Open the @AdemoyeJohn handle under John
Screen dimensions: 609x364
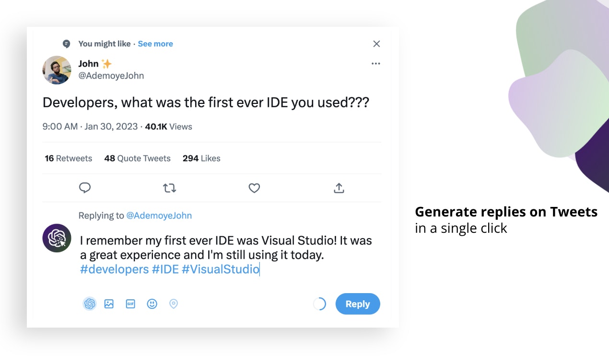(x=111, y=76)
